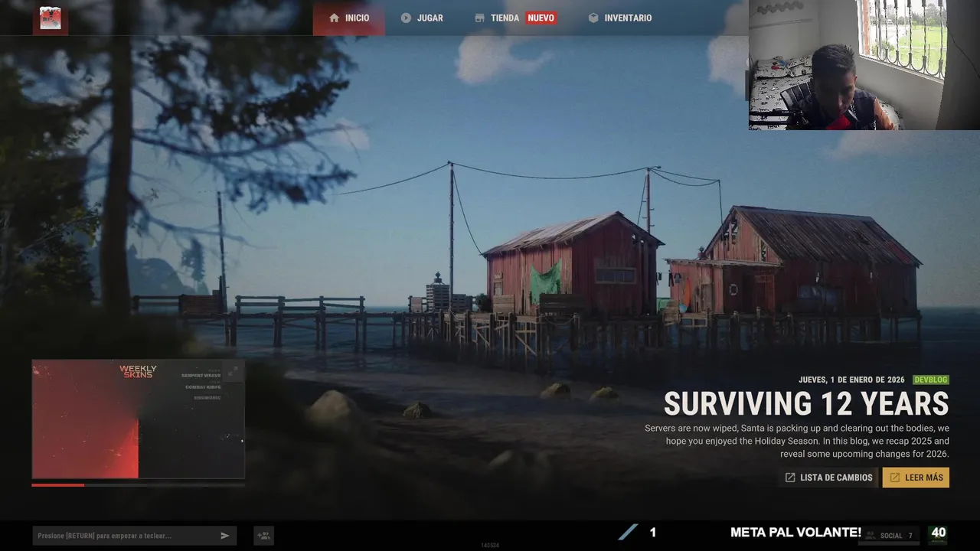Viewport: 980px width, 551px height.
Task: Click the green DEVBLOG tag
Action: tap(931, 380)
